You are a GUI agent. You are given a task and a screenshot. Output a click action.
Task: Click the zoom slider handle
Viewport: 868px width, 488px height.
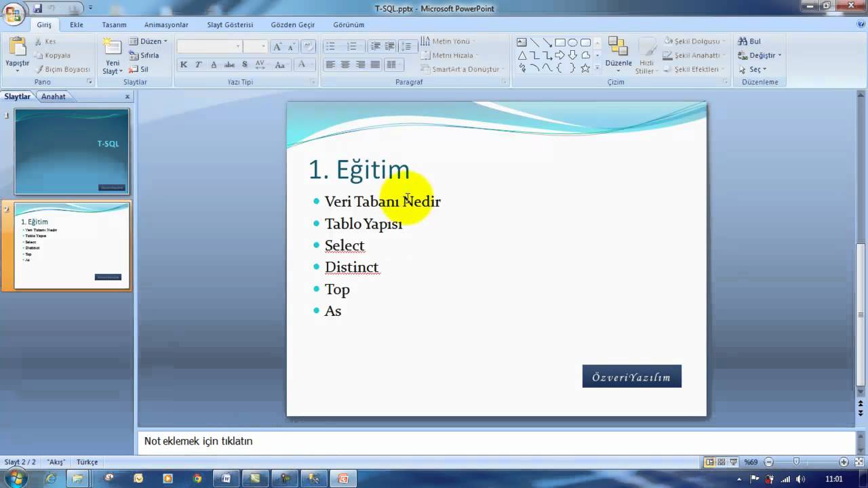pos(796,462)
